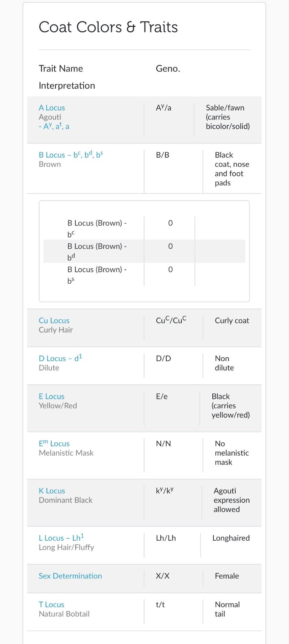289x644 pixels.
Task: Click the Longhaired interpretation text
Action: [231, 538]
